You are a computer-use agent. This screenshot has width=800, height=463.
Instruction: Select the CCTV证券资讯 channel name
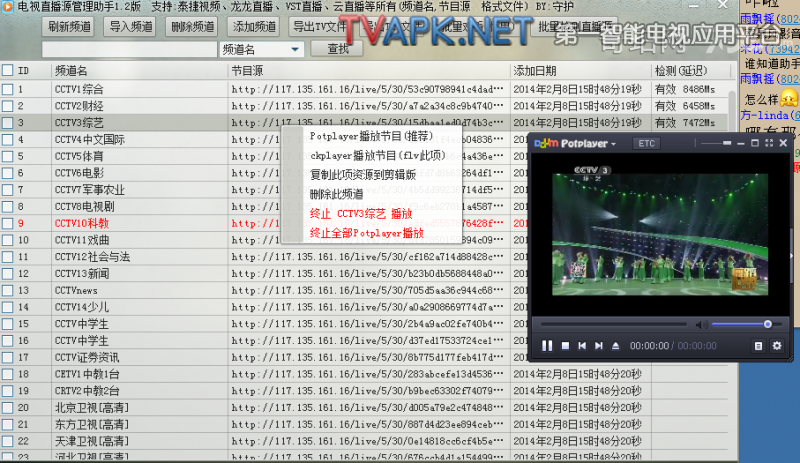coord(87,357)
